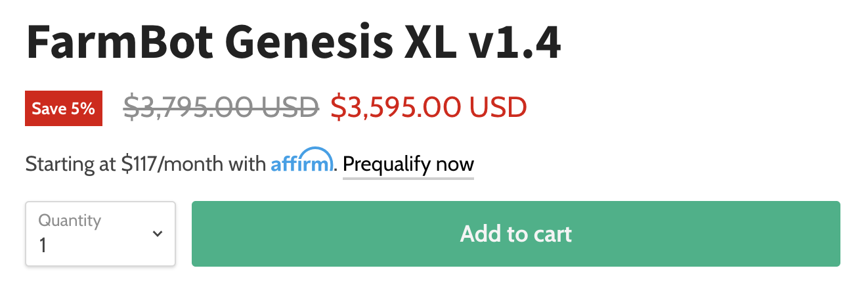Select the red Save 5% badge
The width and height of the screenshot is (868, 289).
64,108
